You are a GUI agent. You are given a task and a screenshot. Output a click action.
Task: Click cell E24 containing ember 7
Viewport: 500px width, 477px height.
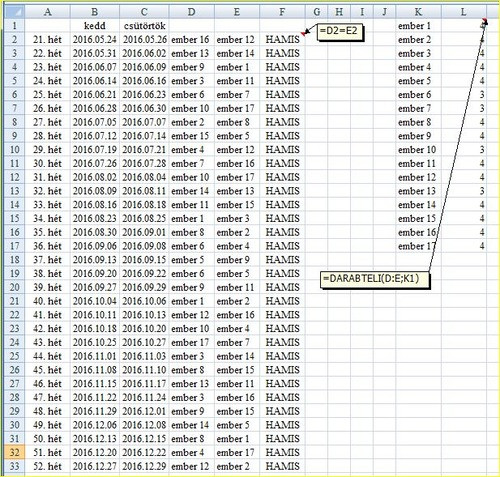(237, 342)
